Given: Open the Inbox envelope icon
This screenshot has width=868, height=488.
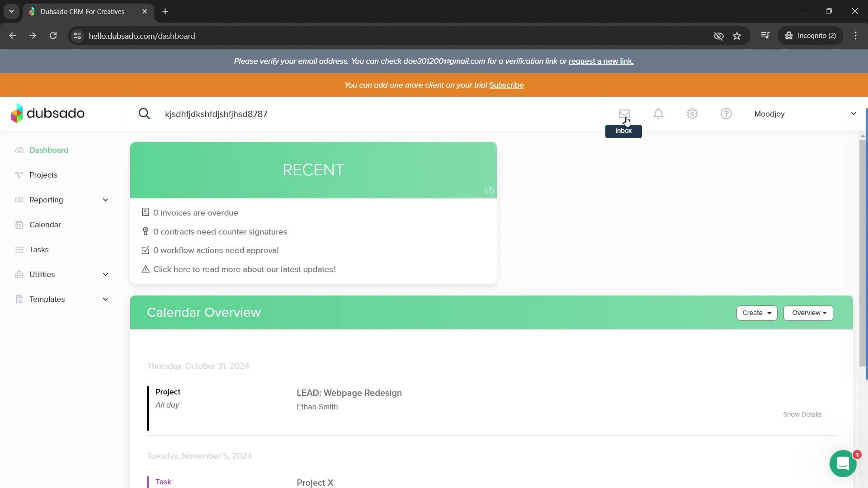Looking at the screenshot, I should 624,114.
